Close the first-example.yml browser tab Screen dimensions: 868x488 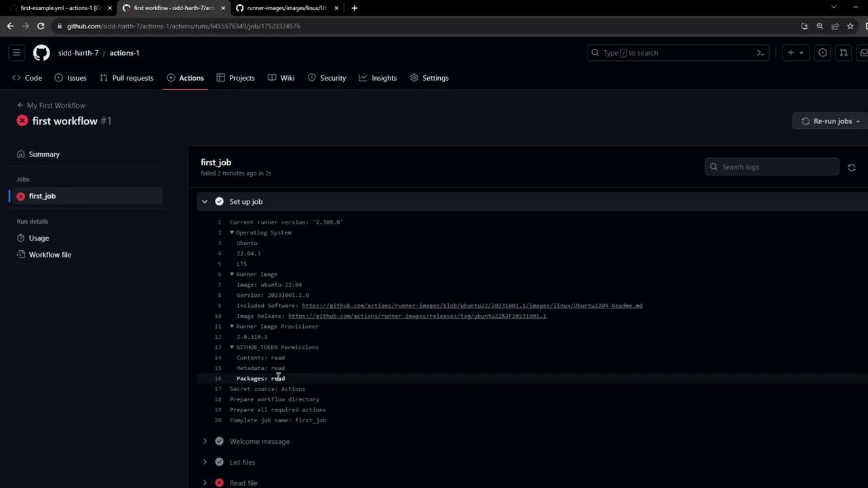(x=110, y=8)
